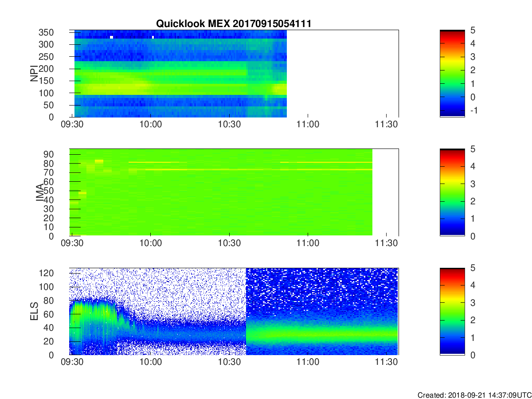Screen dimensions: 532x399
Task: Click the NPI axis label
Action: point(34,73)
